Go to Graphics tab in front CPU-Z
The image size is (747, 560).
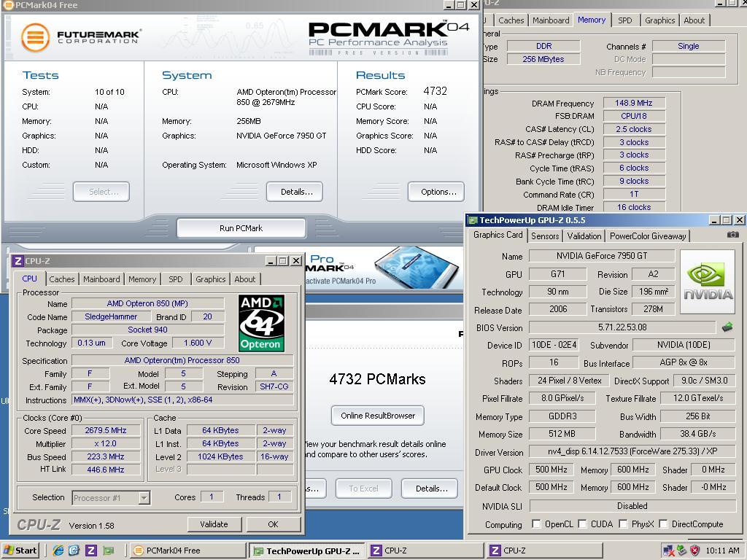point(211,279)
